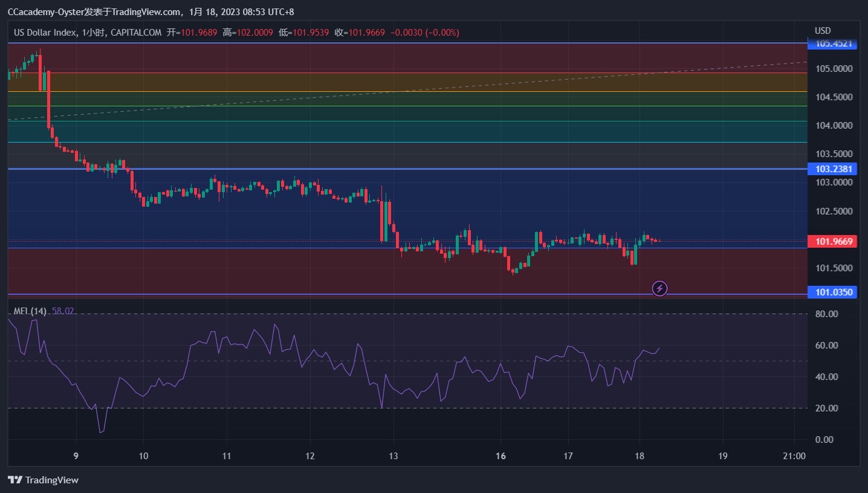This screenshot has height=493, width=868.
Task: Click date 13 on the time axis
Action: pos(393,456)
